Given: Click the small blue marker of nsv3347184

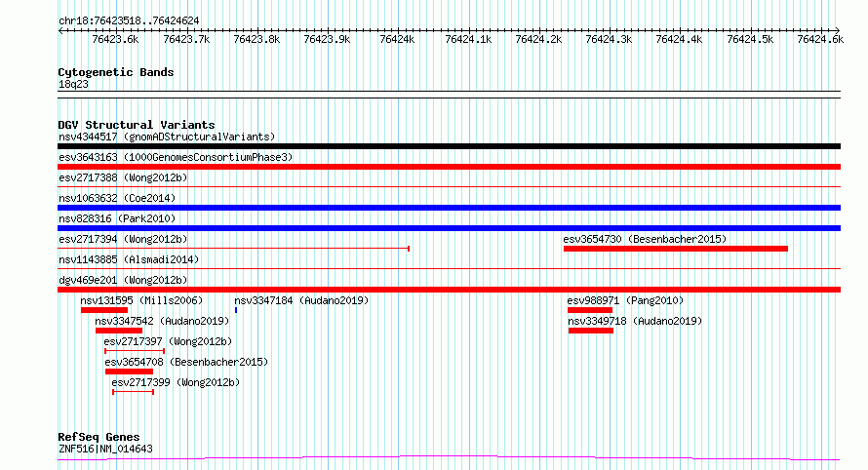Looking at the screenshot, I should coord(236,310).
